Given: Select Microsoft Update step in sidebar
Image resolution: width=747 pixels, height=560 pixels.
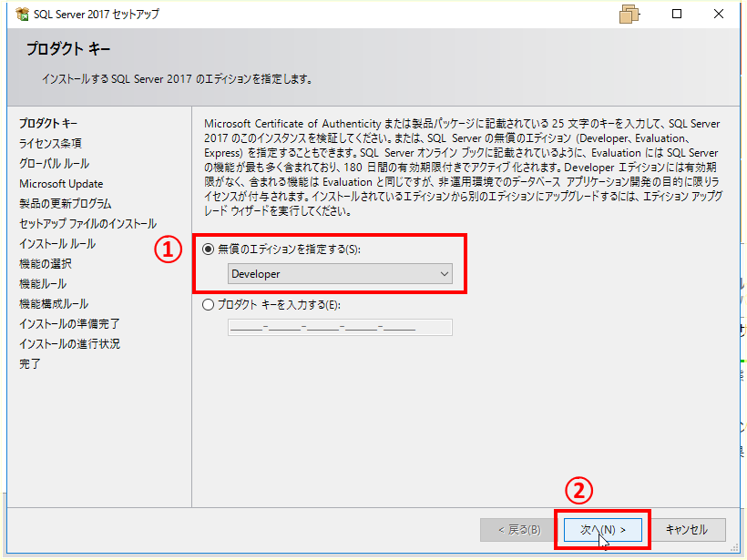Looking at the screenshot, I should click(x=61, y=184).
